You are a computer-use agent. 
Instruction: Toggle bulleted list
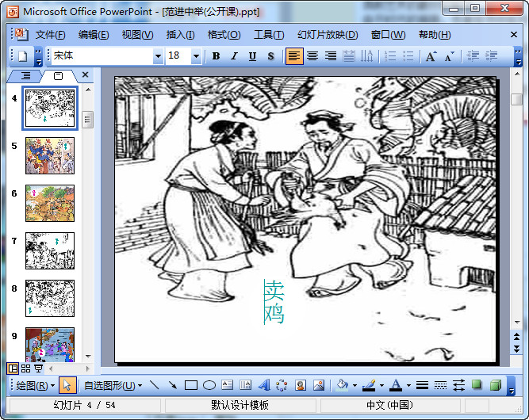click(408, 56)
